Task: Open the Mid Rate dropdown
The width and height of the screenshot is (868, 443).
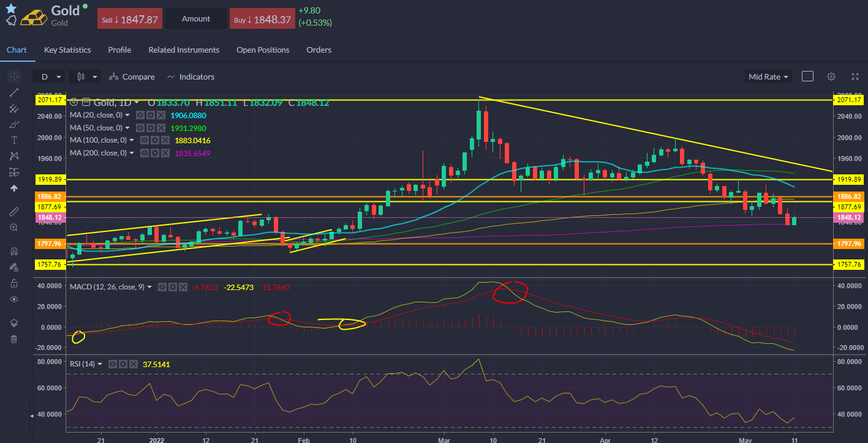Action: pos(768,76)
